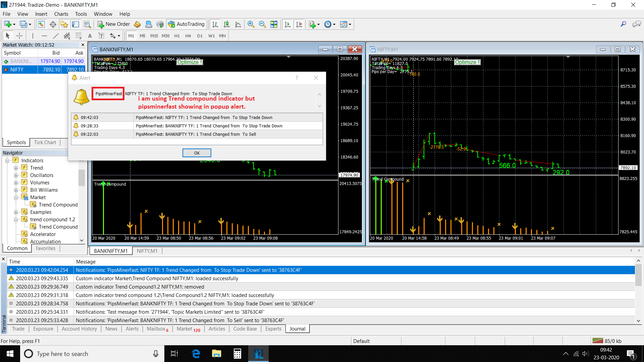644x362 pixels.
Task: Switch timeframe to M15
Action: 154,36
